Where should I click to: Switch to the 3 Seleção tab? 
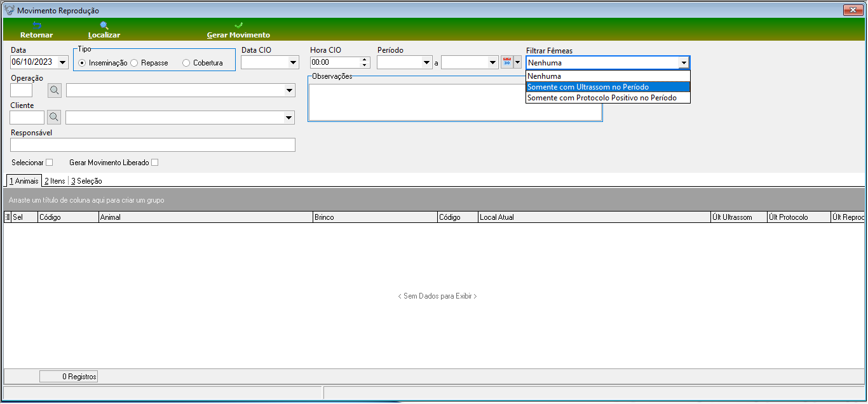[86, 181]
